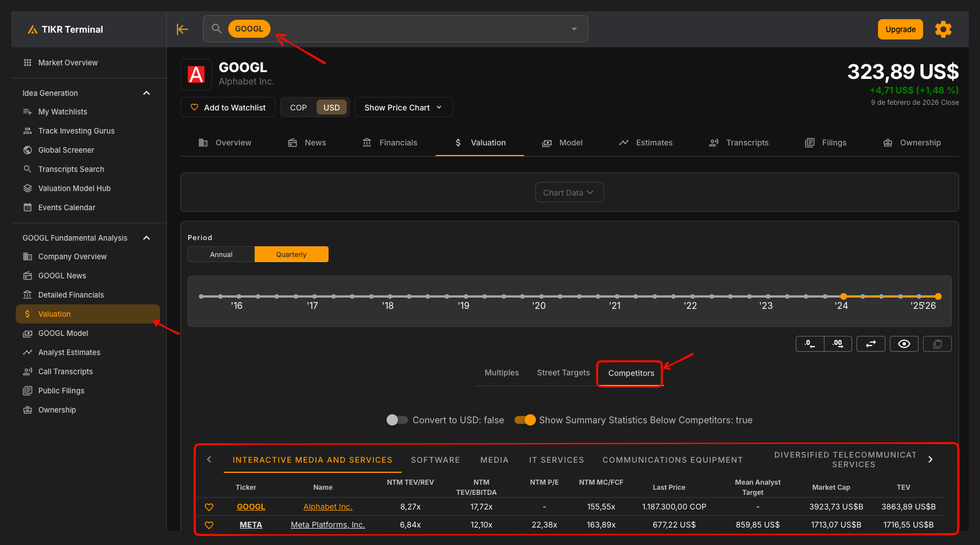Open the Meta Platforms, Inc. link
The image size is (980, 545).
point(327,525)
